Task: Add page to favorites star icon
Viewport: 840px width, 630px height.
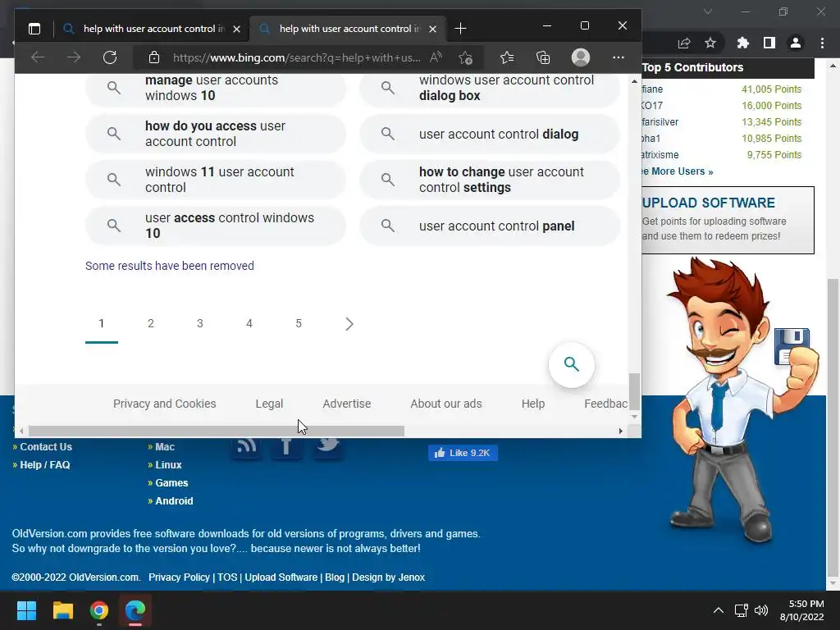Action: 466,57
